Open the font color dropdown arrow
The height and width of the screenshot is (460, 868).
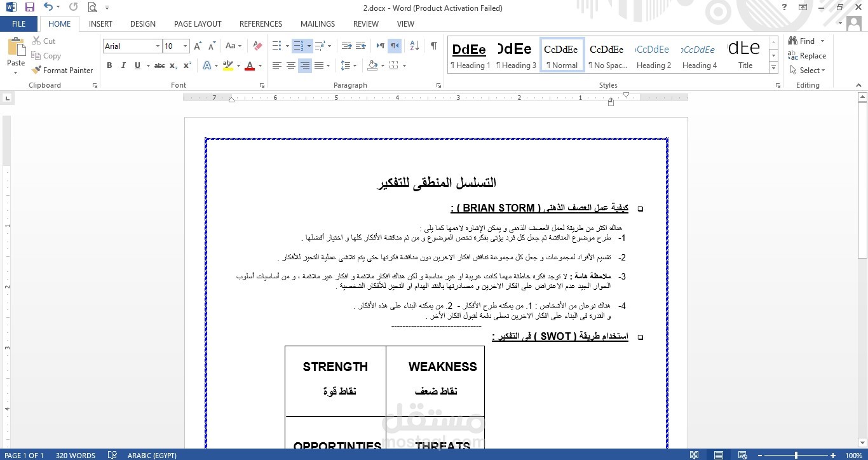tap(261, 65)
